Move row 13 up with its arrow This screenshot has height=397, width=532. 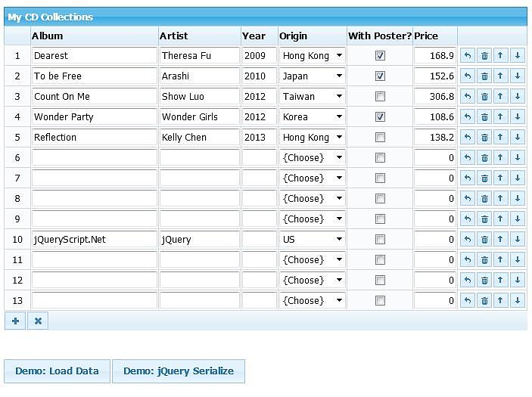click(x=501, y=300)
